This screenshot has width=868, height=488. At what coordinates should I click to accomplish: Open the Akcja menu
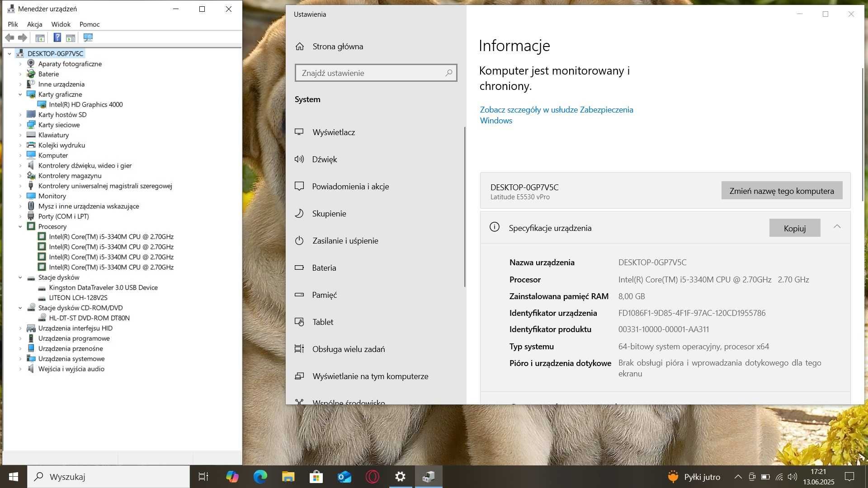tap(34, 24)
